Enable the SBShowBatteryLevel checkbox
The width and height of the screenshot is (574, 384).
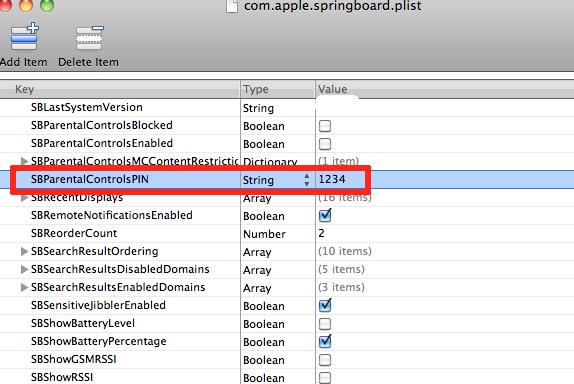pos(325,324)
